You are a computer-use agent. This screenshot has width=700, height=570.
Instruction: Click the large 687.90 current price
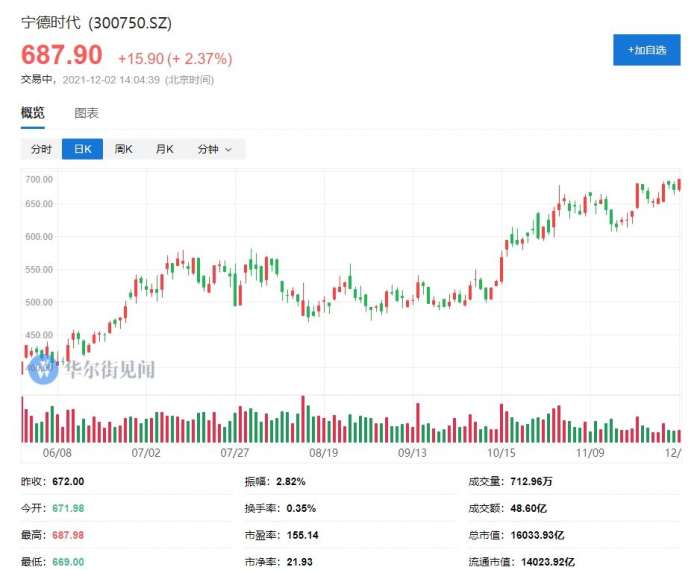(x=62, y=55)
